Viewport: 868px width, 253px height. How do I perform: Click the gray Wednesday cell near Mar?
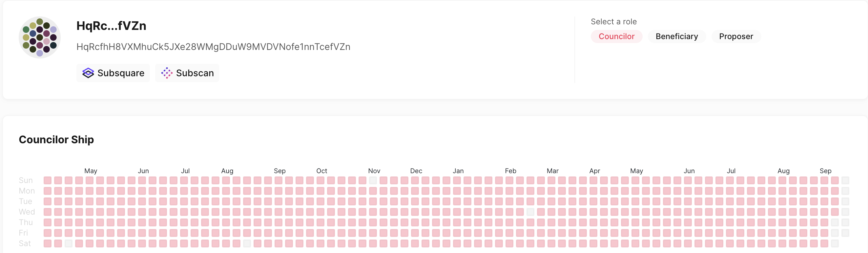click(x=531, y=212)
